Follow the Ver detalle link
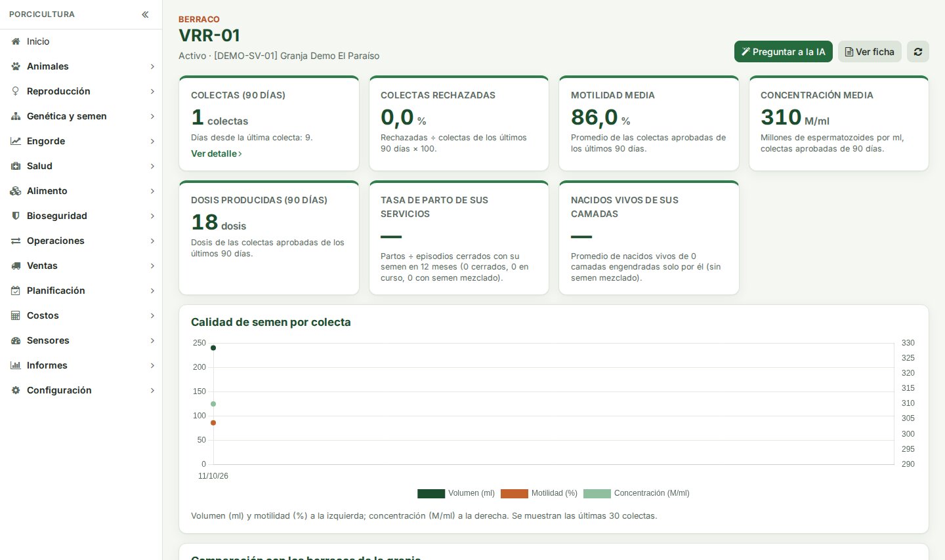Screen dimensions: 945x560 217,153
